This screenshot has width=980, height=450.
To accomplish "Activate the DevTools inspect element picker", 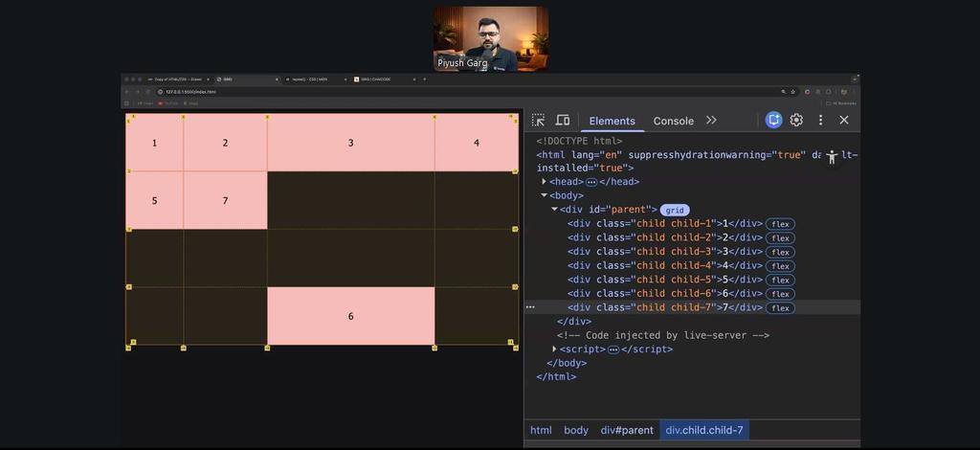I will (538, 120).
